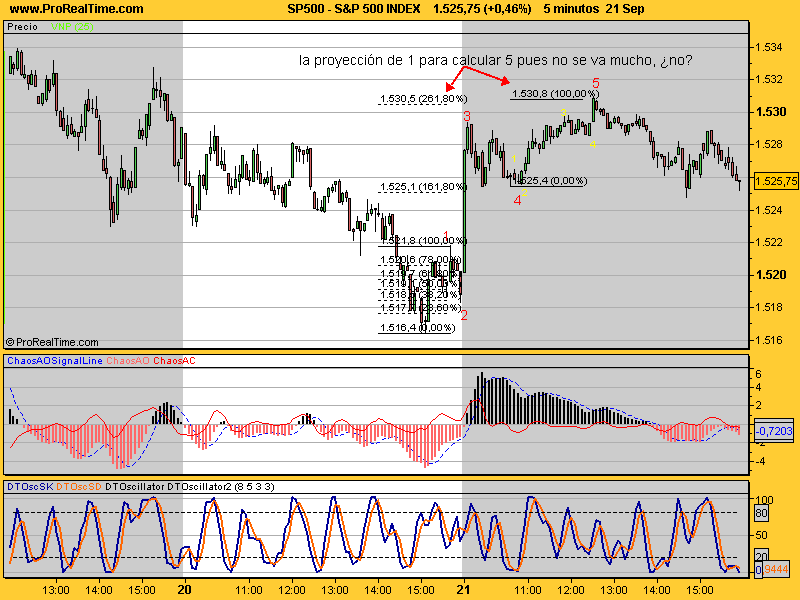Click the 6 level on Chaos oscillator axis
This screenshot has height=600, width=800.
click(758, 374)
